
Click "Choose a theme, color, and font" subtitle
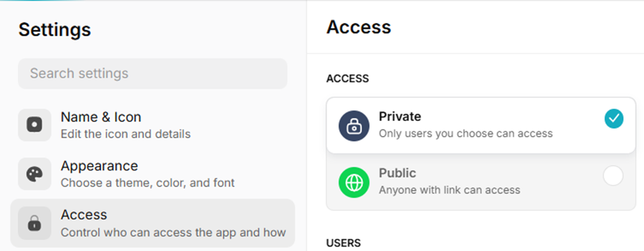148,182
